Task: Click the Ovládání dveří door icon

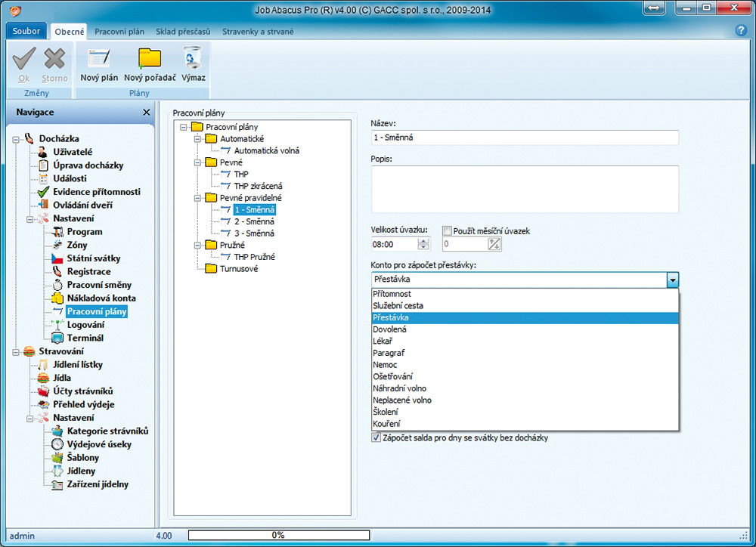Action: pyautogui.click(x=43, y=205)
